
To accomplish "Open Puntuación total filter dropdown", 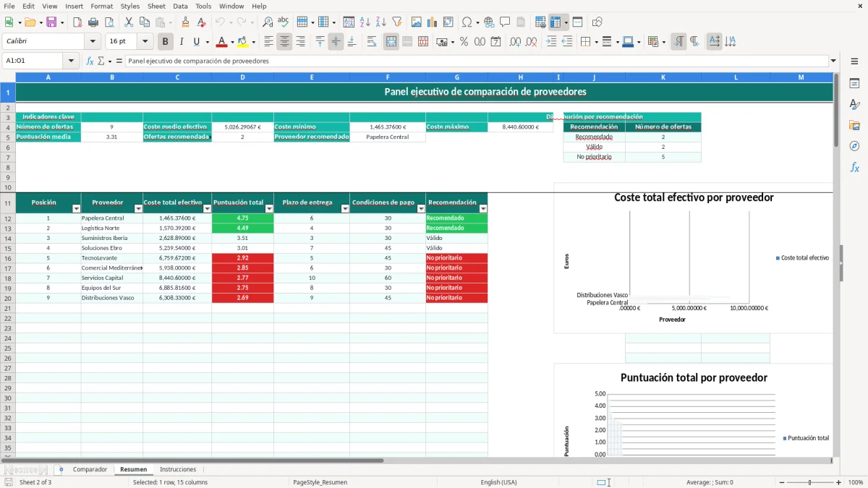I will point(269,208).
